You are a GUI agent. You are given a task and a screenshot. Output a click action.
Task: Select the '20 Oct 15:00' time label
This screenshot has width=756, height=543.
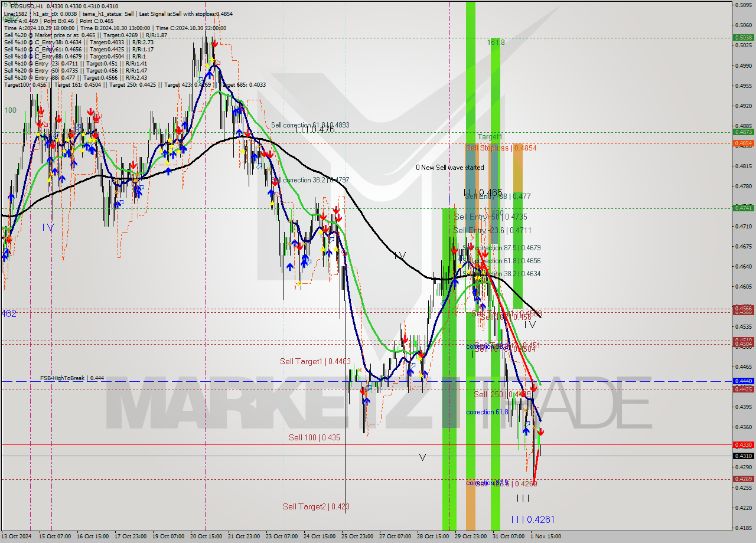click(206, 537)
